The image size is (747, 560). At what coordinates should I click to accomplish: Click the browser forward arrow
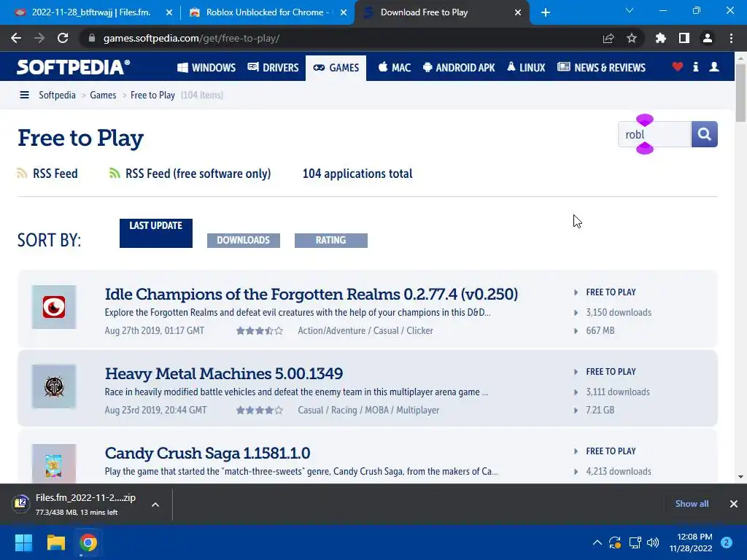[39, 38]
